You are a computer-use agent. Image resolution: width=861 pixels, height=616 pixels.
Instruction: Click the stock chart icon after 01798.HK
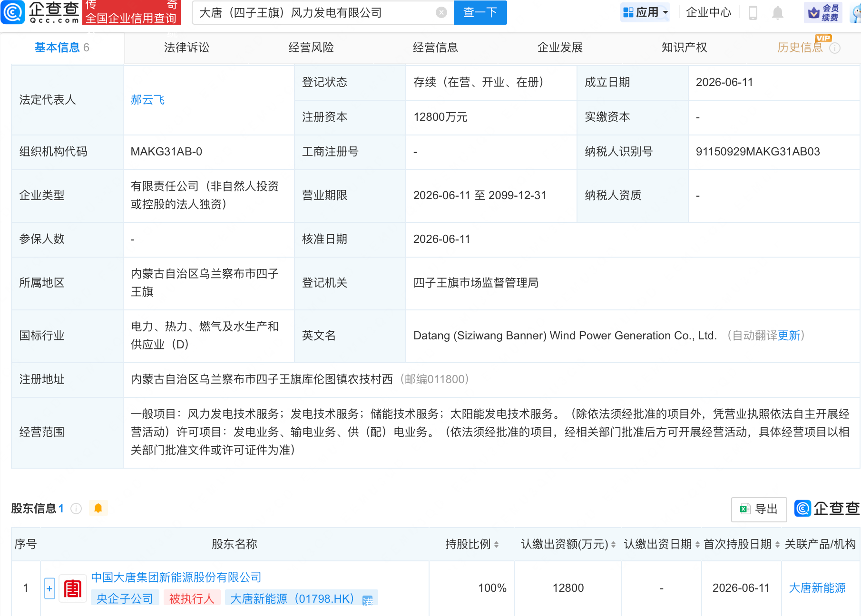tap(367, 600)
